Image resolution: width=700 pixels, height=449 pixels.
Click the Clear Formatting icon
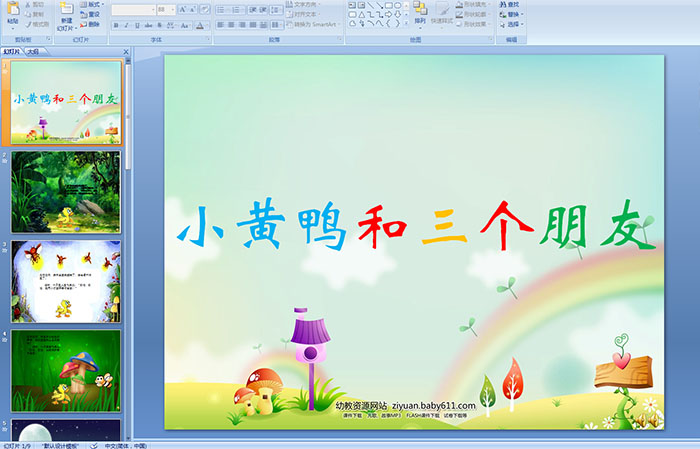click(206, 9)
